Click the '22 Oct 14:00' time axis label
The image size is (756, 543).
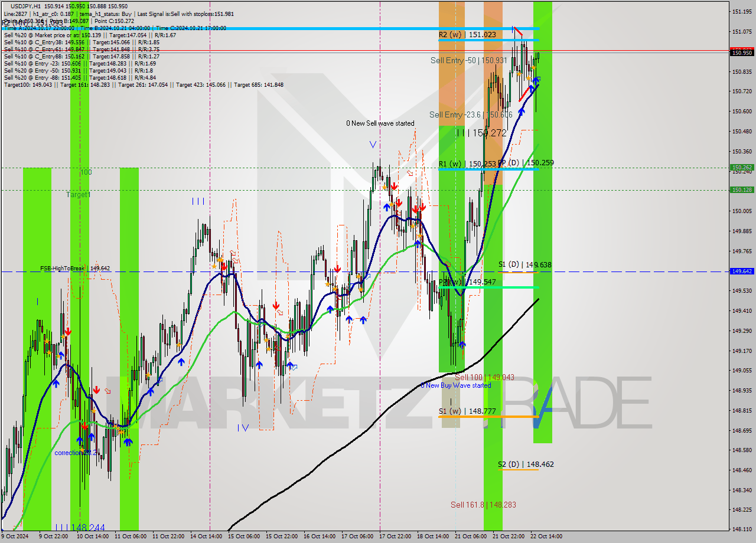(546, 537)
